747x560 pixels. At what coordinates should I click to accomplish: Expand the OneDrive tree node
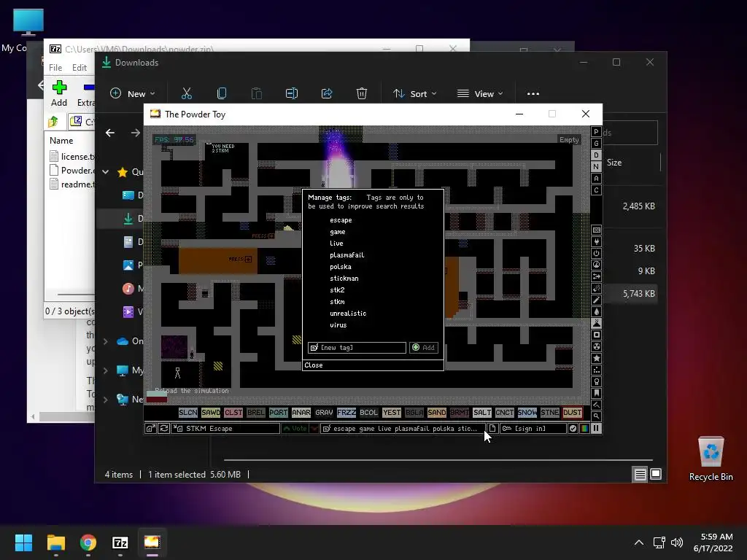pos(106,341)
